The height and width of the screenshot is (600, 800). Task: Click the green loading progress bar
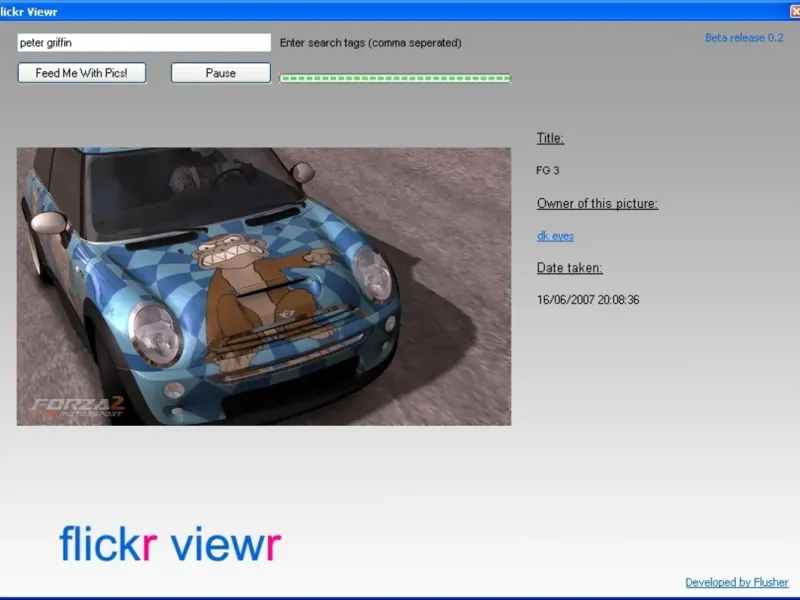(x=395, y=78)
